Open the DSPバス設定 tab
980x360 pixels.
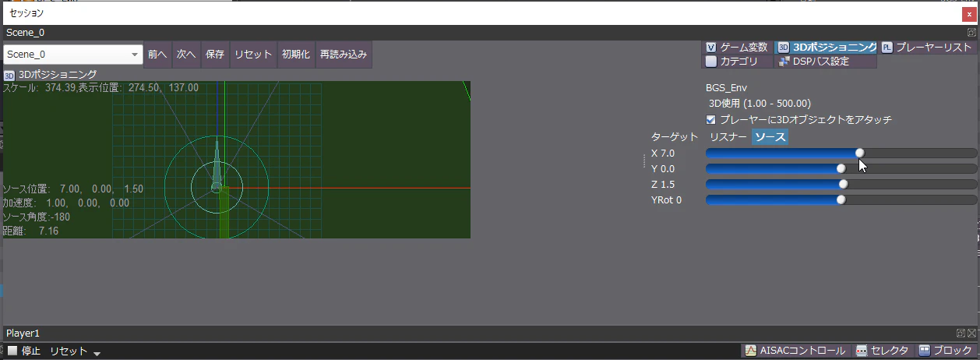pos(825,61)
